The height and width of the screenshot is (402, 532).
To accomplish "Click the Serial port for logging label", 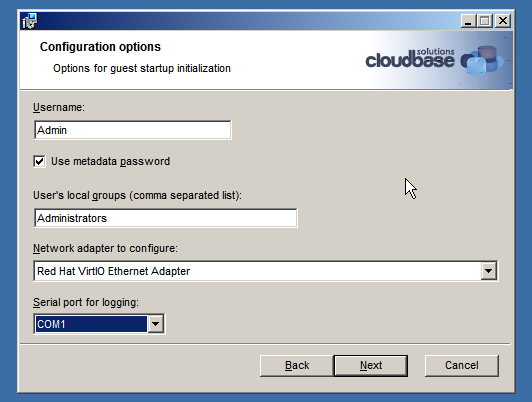I will (86, 302).
